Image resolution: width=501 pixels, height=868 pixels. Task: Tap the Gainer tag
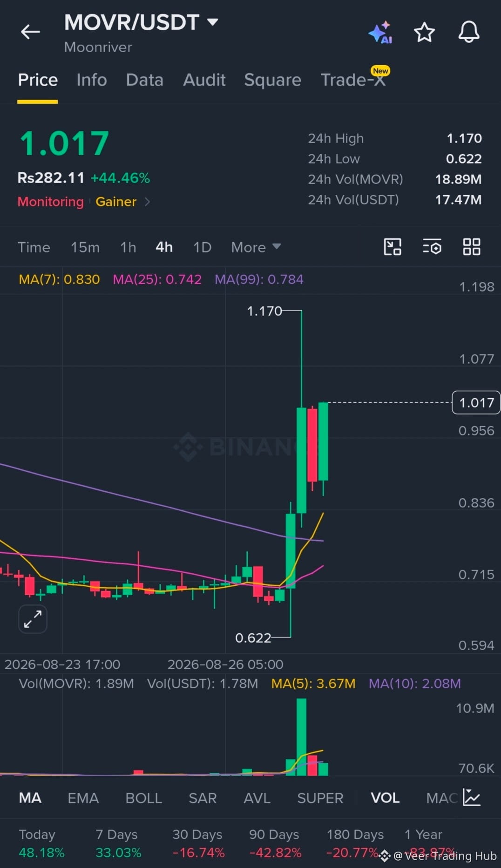pos(116,202)
